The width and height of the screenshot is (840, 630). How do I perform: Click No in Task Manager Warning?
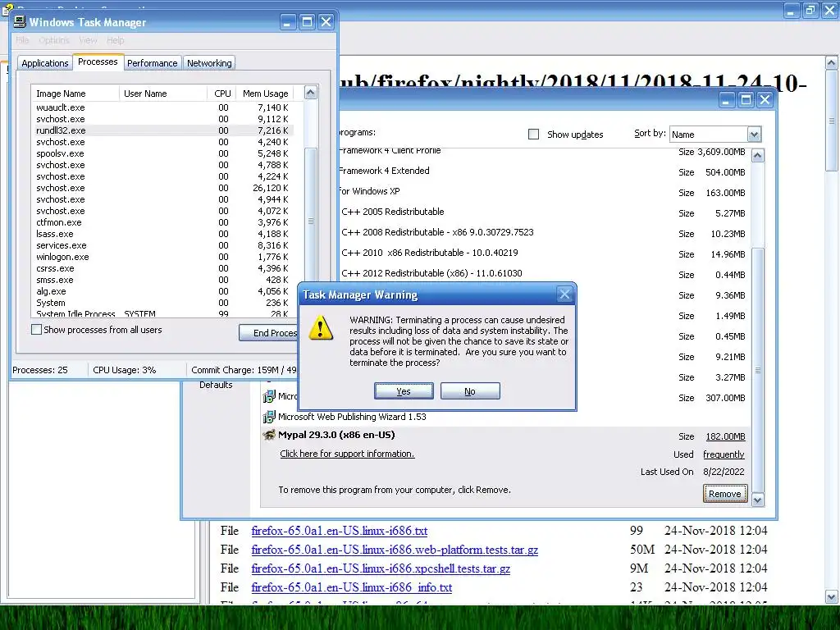[x=470, y=391]
